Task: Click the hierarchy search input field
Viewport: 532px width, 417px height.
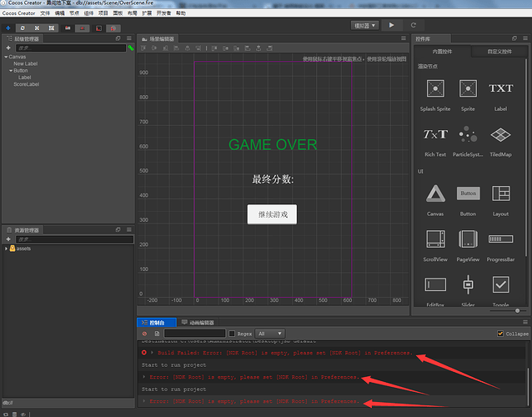Action: pos(71,48)
